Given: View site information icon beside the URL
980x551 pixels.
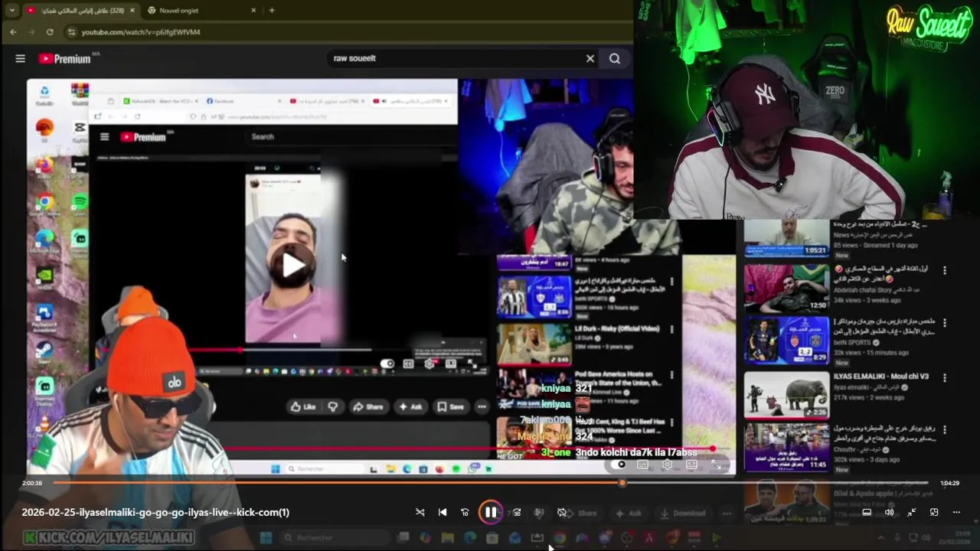Looking at the screenshot, I should 72,32.
